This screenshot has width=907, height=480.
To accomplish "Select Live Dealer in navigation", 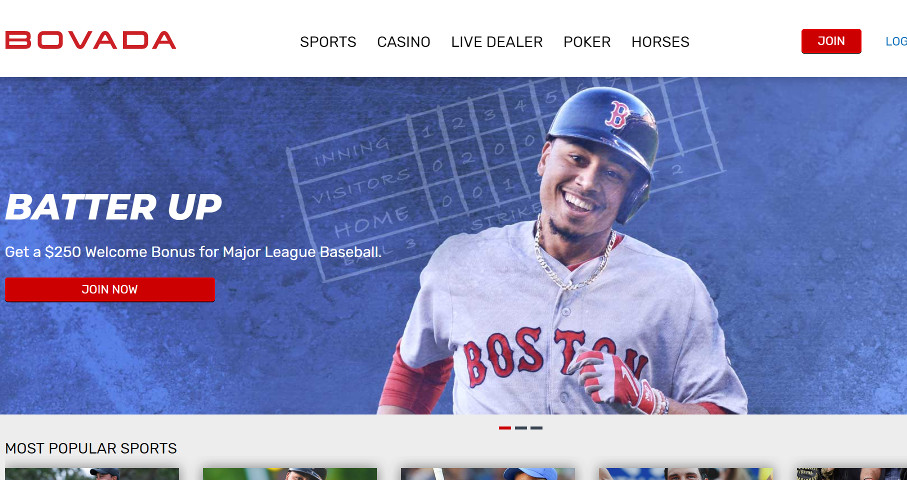I will pos(497,42).
